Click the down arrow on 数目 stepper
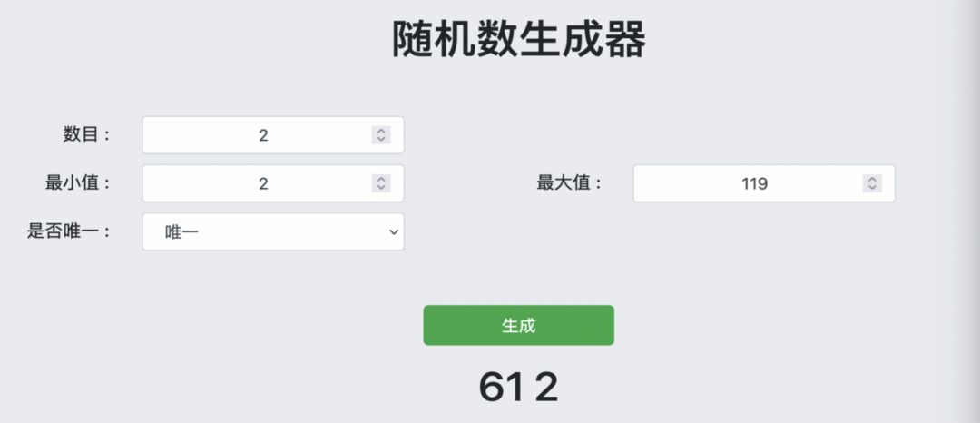The height and width of the screenshot is (423, 980). [382, 139]
